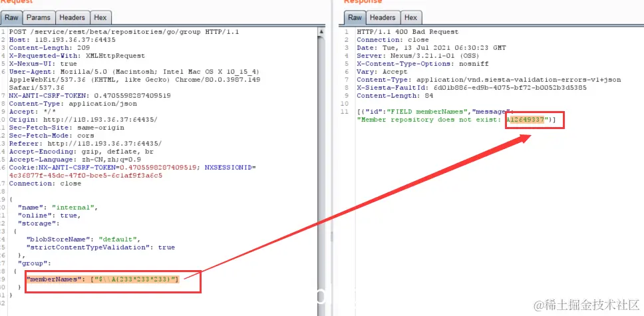Viewport: 644px width, 316px height.
Task: Switch to the Response panel's Hex tab
Action: coord(410,18)
